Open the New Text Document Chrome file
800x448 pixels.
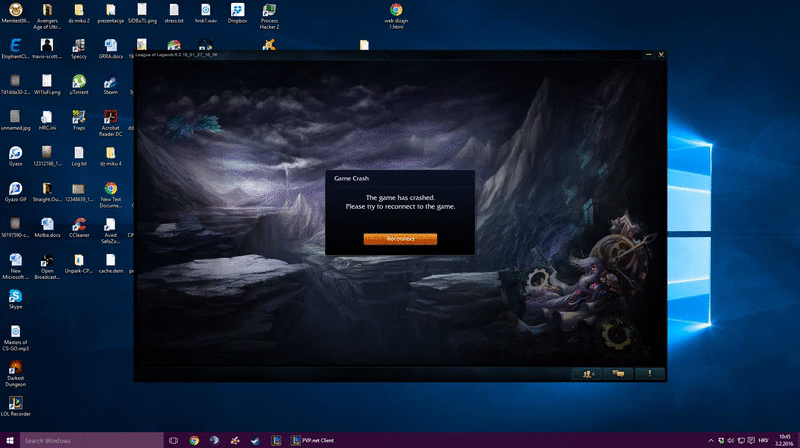111,194
